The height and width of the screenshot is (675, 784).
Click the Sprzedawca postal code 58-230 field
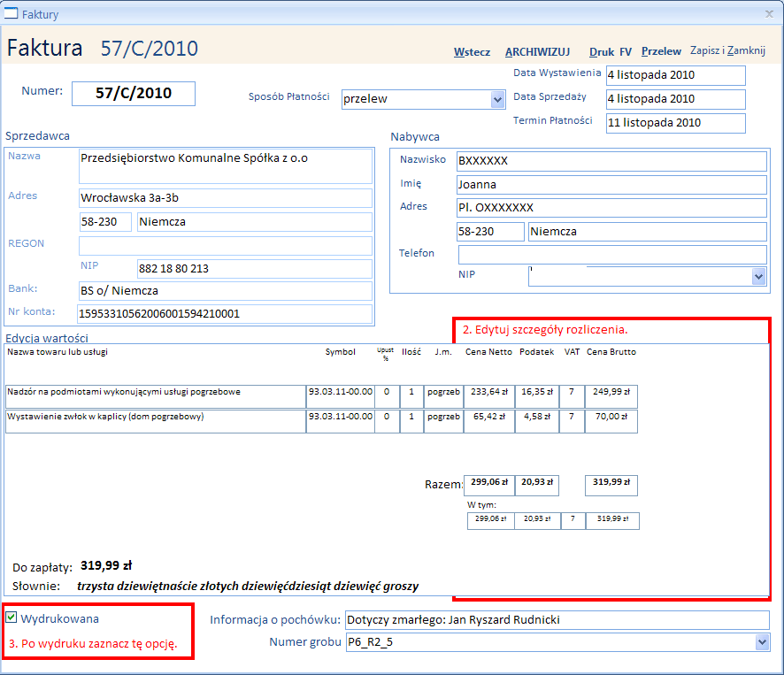(105, 222)
